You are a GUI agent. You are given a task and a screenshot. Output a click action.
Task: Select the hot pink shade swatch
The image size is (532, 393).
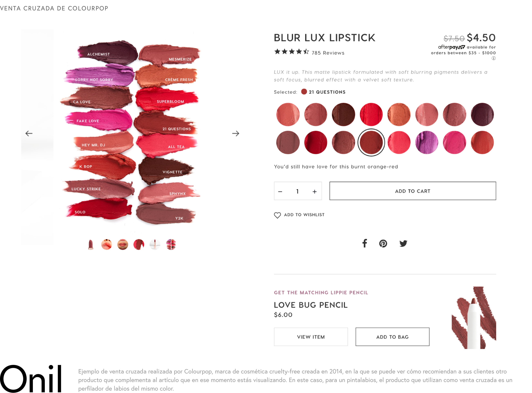(454, 142)
